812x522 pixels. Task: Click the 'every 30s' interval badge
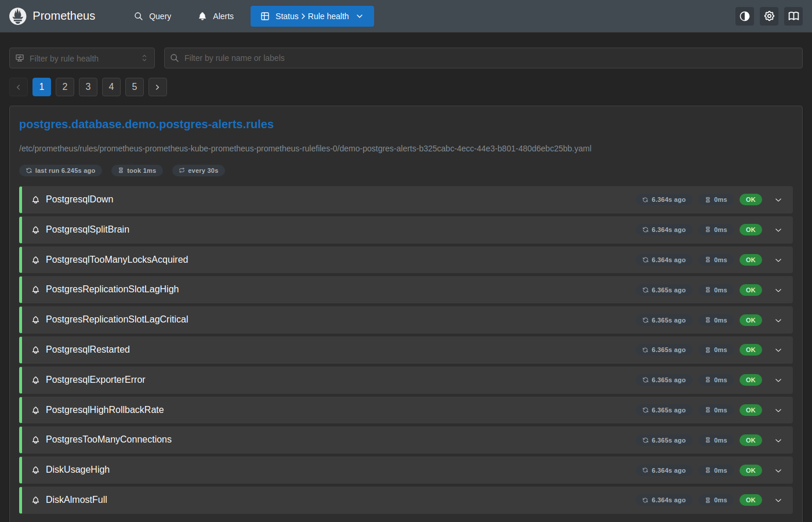pos(198,171)
